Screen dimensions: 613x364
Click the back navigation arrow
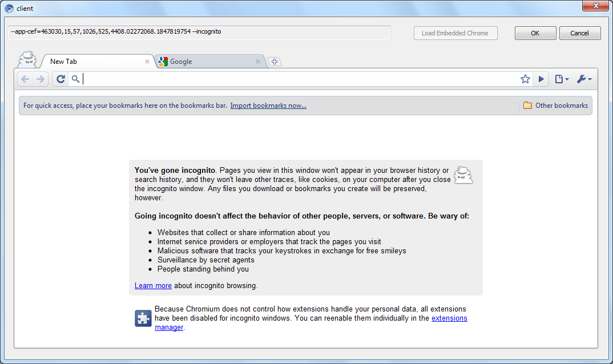pos(25,79)
